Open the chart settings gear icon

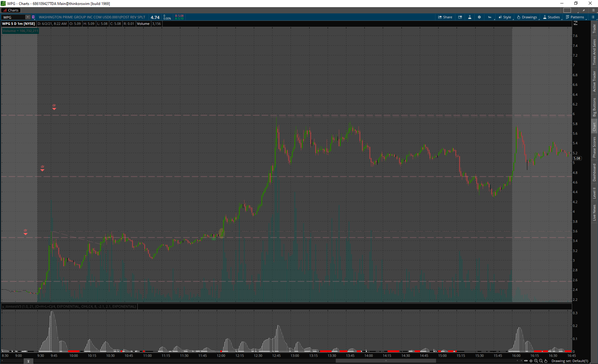[479, 17]
